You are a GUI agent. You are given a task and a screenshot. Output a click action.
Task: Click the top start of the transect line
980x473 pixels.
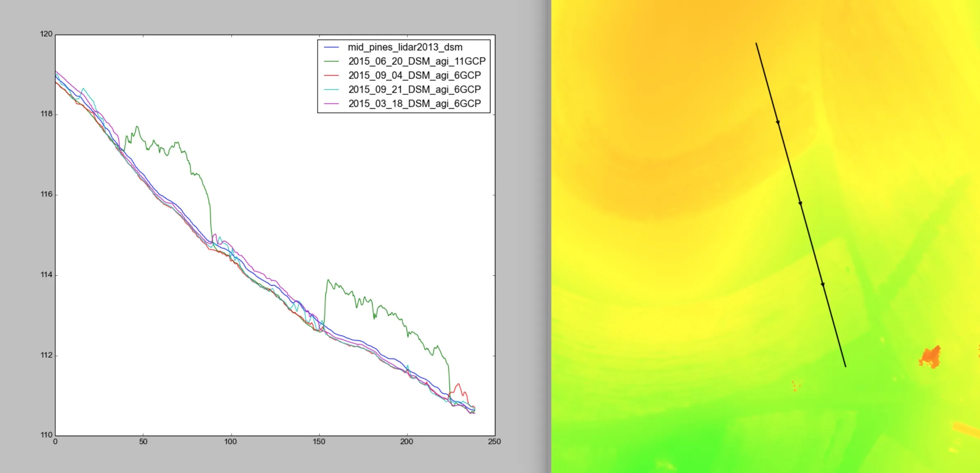coord(756,43)
